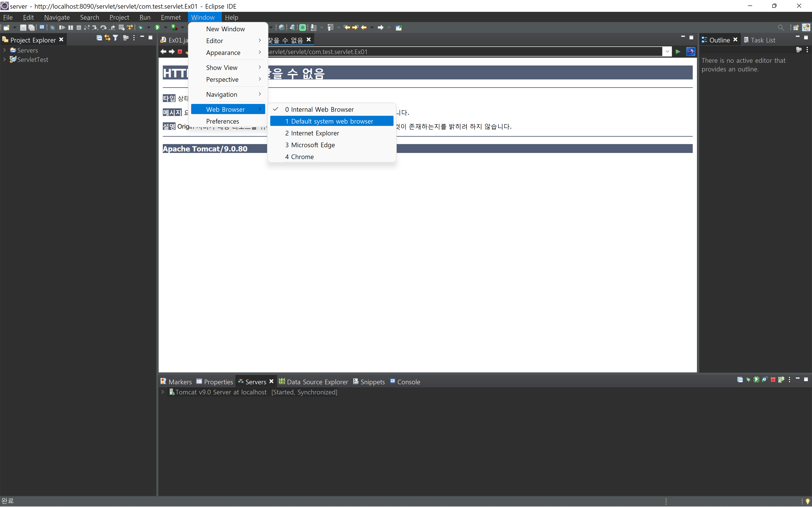Select Default system web browser option

[x=332, y=121]
